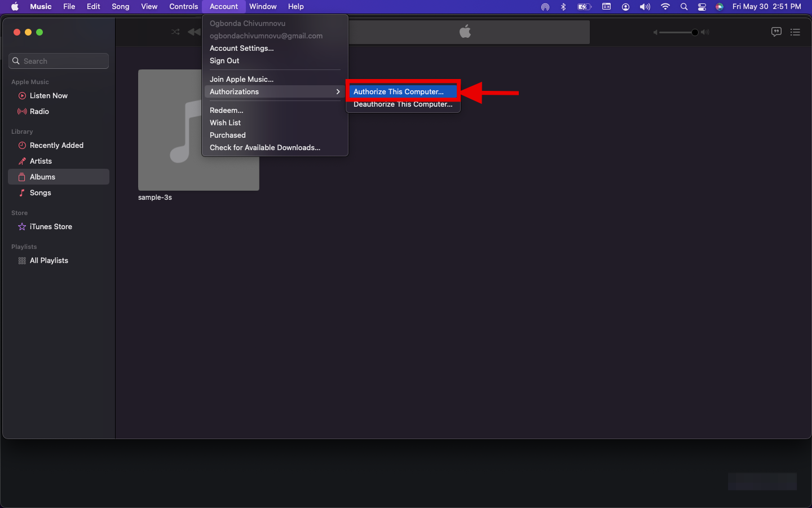Viewport: 812px width, 508px height.
Task: Open the Apple menu
Action: [x=15, y=7]
